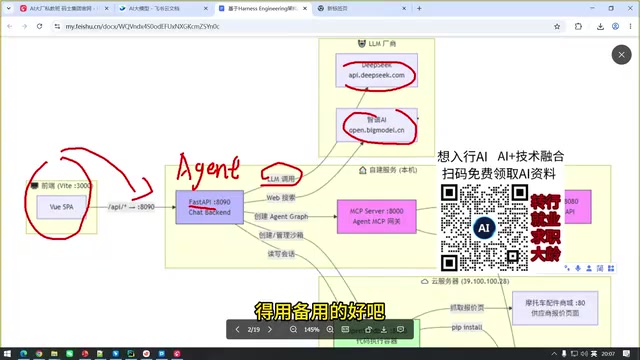
Task: Zoom in with the plus magnifier
Action: 330,329
